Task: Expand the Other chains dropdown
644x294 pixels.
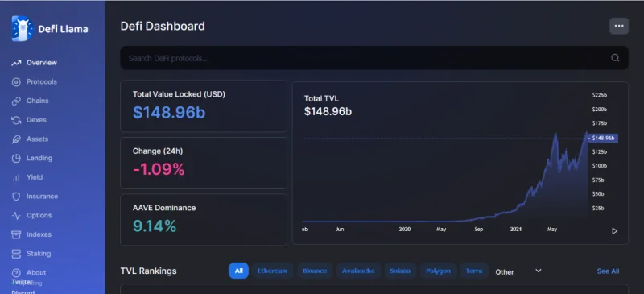Action: pos(518,271)
